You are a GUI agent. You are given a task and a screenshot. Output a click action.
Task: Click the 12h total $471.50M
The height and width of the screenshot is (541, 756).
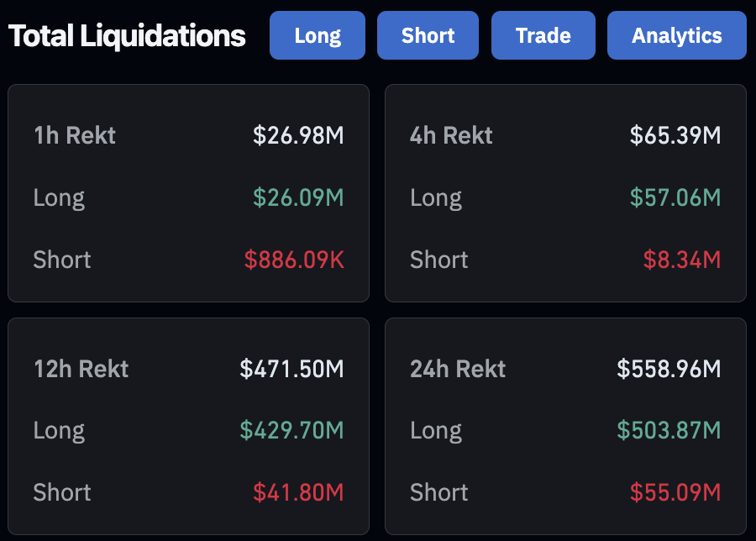pos(291,369)
